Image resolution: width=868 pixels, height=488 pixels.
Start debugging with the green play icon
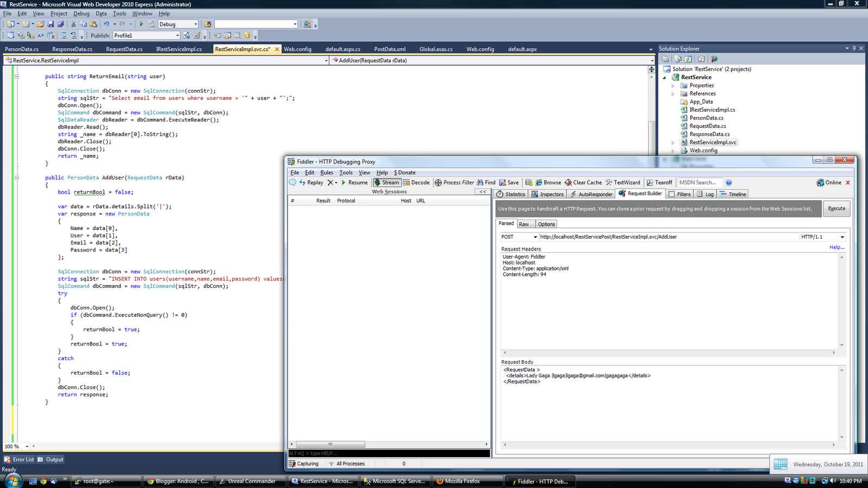click(141, 24)
